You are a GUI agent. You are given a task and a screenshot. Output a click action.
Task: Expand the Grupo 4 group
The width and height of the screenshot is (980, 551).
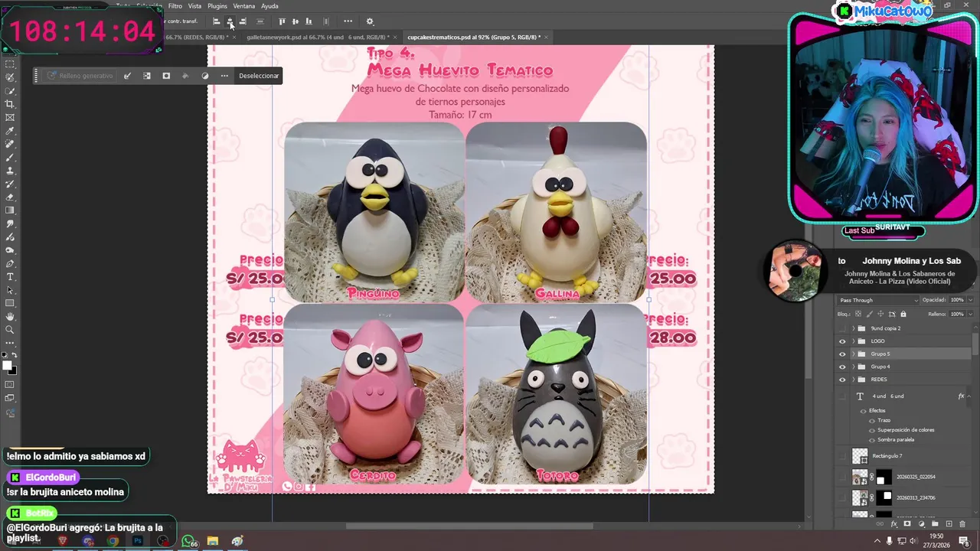point(853,367)
